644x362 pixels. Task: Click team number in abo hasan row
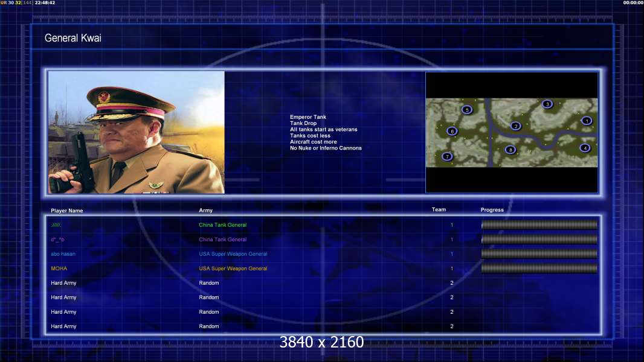[x=452, y=254]
